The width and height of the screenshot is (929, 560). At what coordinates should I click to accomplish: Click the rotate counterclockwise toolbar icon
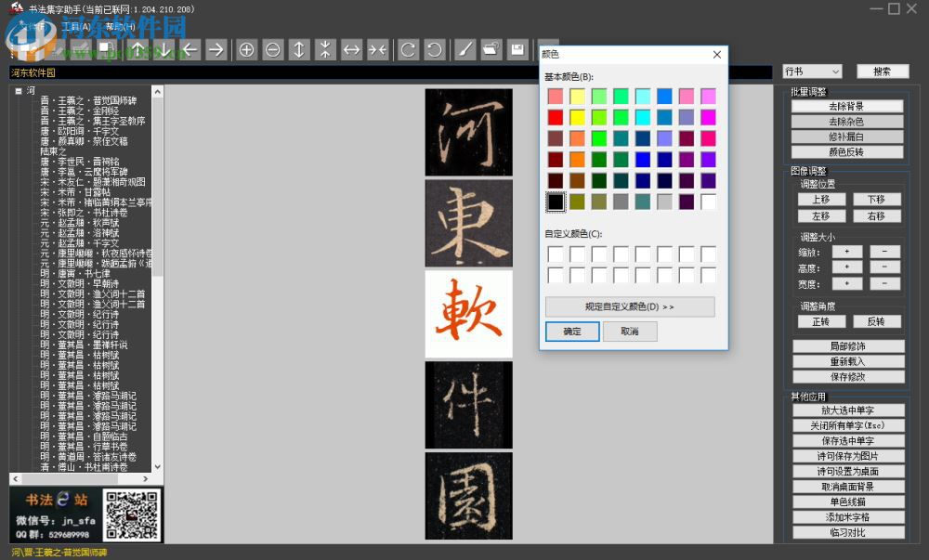(x=434, y=50)
